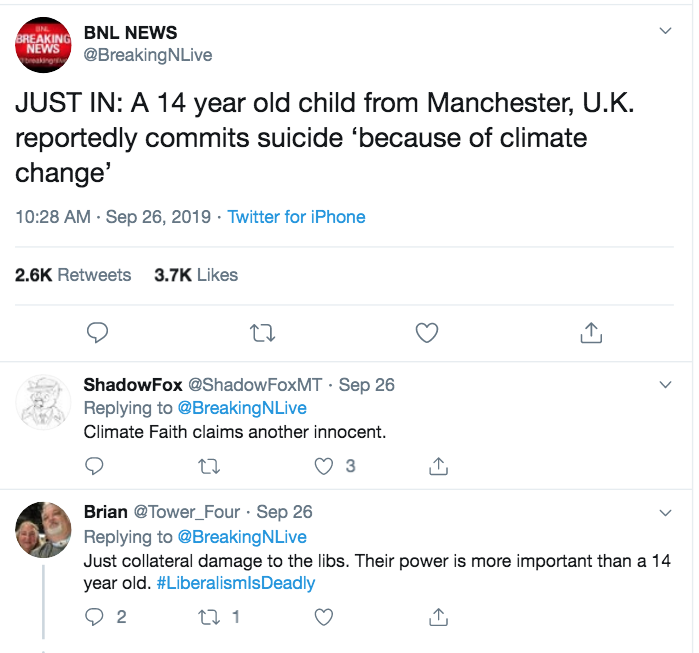The height and width of the screenshot is (653, 699).
Task: Like the BNL NEWS main tweet
Action: click(427, 332)
